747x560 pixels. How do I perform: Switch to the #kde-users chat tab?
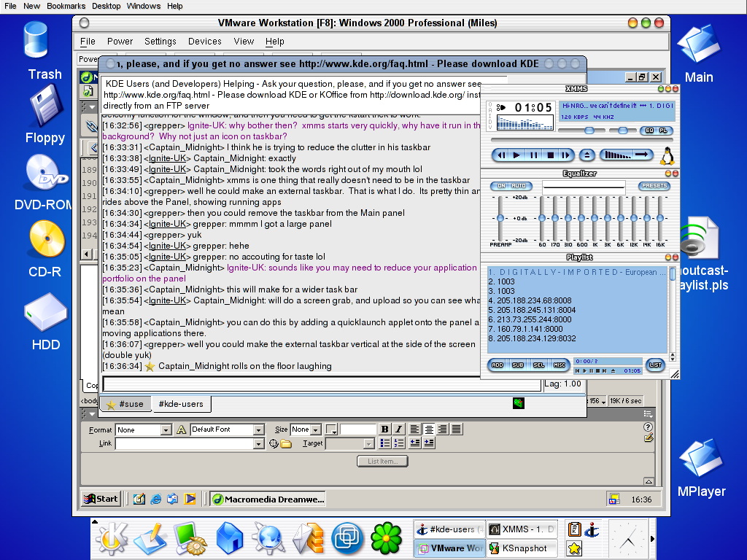pyautogui.click(x=181, y=404)
